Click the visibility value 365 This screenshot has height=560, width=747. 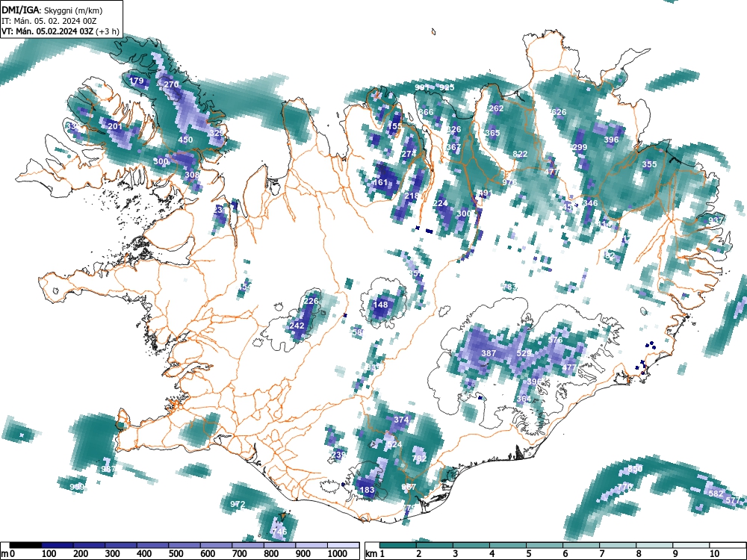[492, 133]
